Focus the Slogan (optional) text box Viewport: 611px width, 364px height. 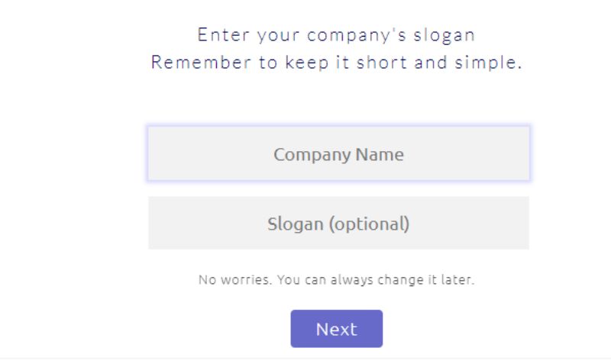(x=338, y=224)
